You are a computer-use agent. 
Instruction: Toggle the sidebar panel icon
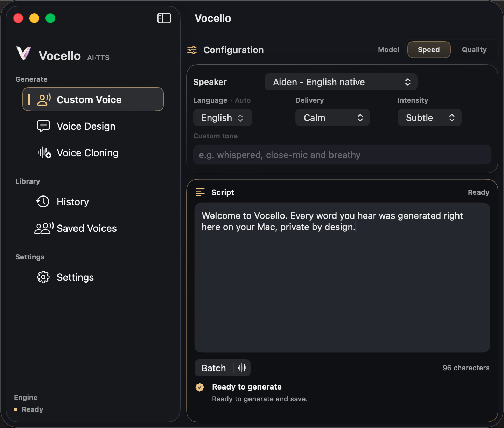pyautogui.click(x=164, y=18)
